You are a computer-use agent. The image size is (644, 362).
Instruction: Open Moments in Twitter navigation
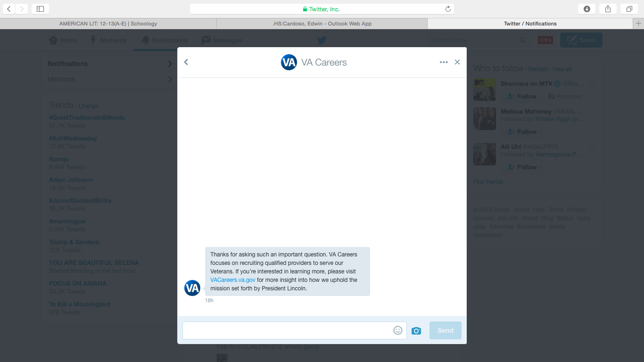[108, 40]
